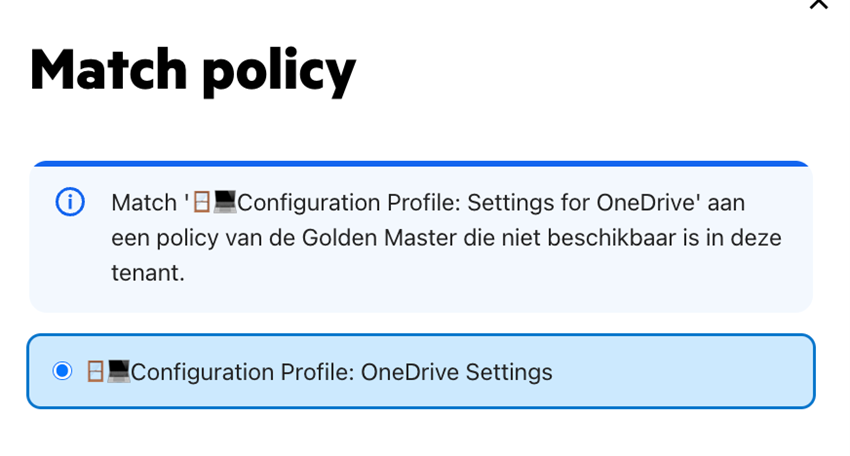850x456 pixels.
Task: Click the 'Configuration Profile: OneDrive Settings' option label
Action: pos(342,372)
